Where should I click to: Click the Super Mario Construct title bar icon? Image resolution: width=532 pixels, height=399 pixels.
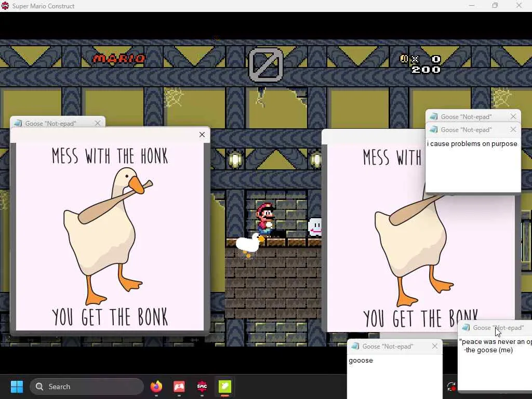5,6
